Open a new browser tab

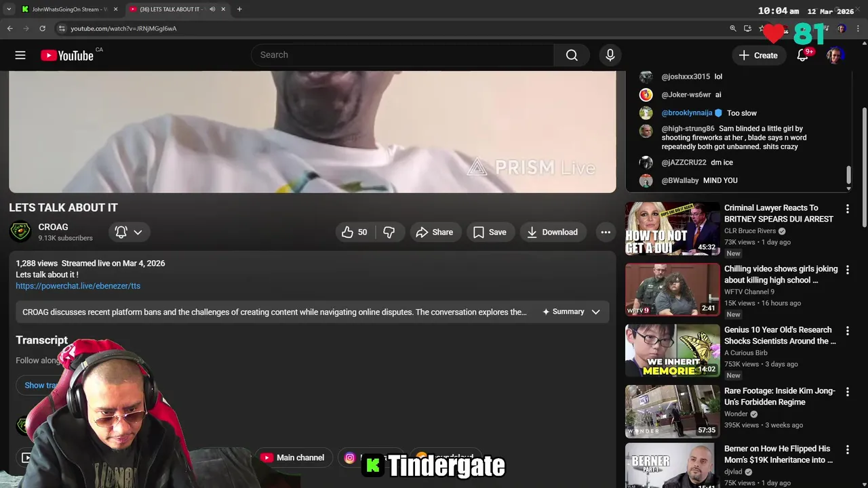click(x=239, y=9)
